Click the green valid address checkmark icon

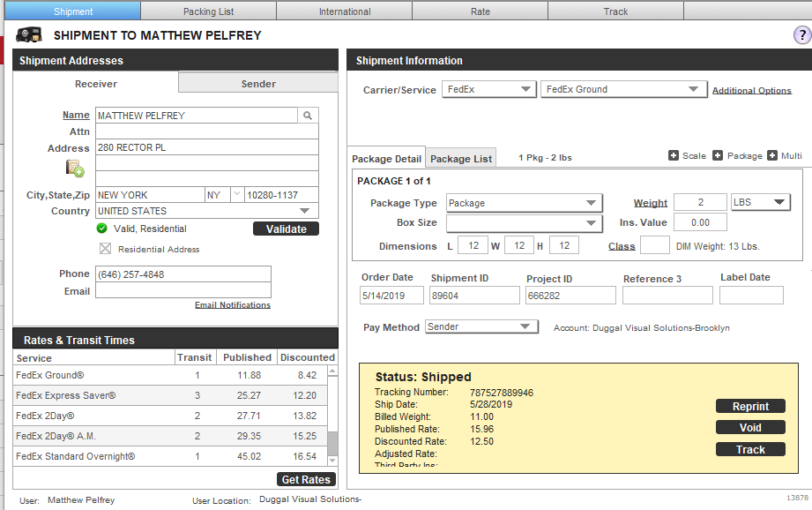[x=102, y=229]
